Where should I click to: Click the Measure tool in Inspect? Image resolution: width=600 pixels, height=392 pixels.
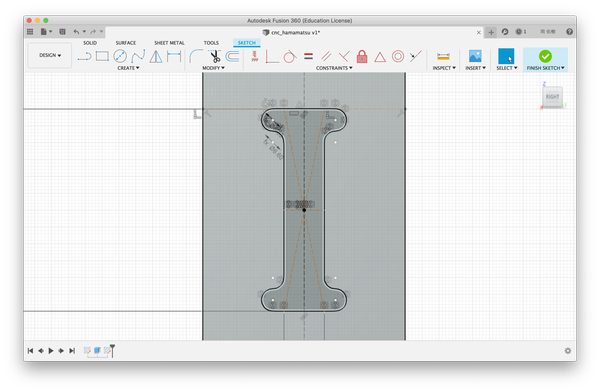click(443, 57)
